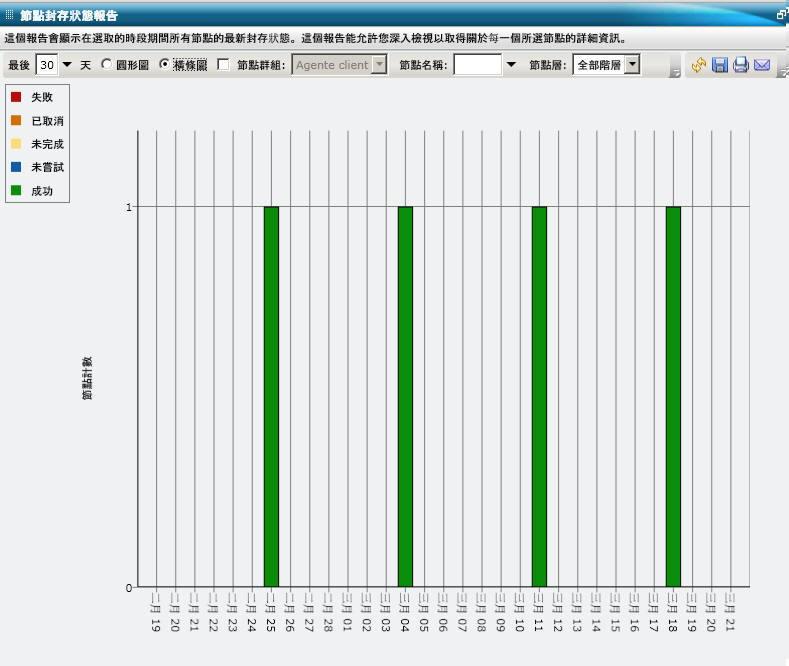Click the 三月 15 x-axis date label
789x666 pixels.
(615, 612)
